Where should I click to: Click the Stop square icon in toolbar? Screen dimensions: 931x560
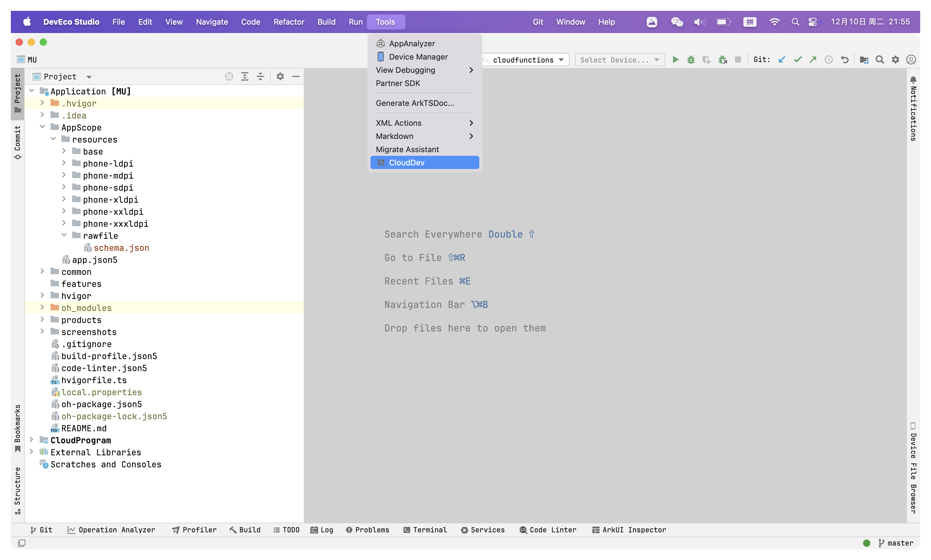click(738, 60)
